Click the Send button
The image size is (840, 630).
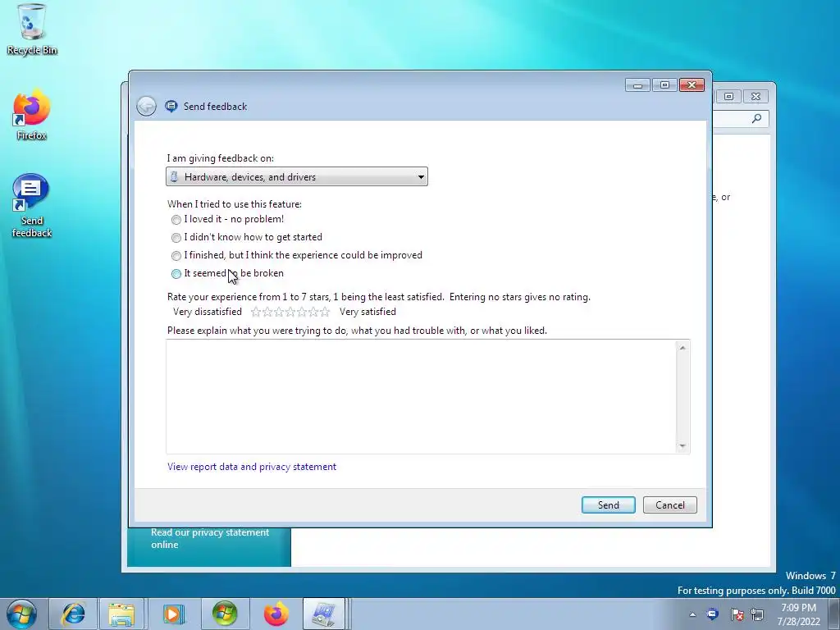[x=609, y=505]
